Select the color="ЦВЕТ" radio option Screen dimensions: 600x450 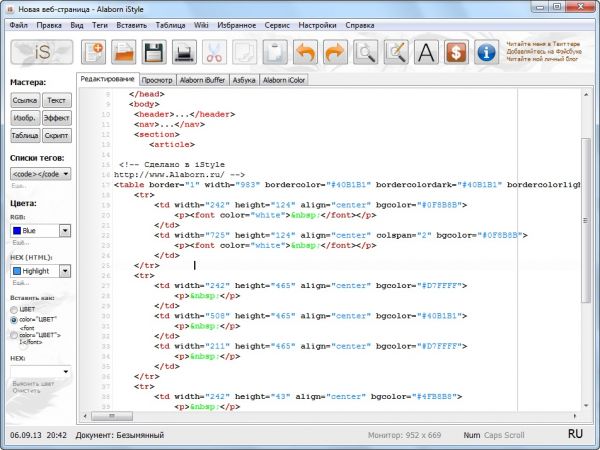pos(13,321)
